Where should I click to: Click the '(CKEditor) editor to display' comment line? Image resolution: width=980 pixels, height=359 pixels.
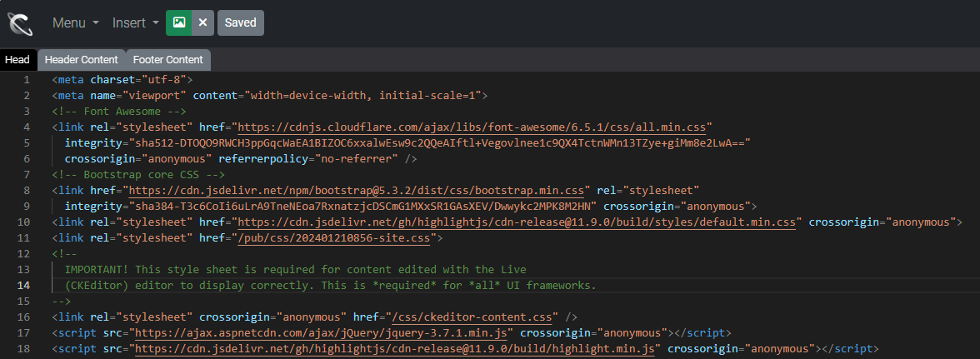pyautogui.click(x=331, y=286)
